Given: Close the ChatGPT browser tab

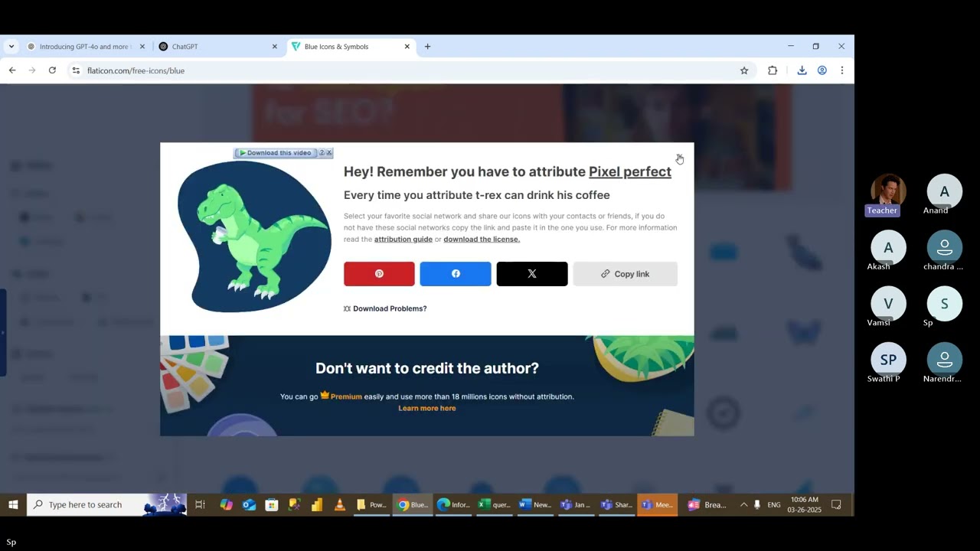Looking at the screenshot, I should coord(275,47).
